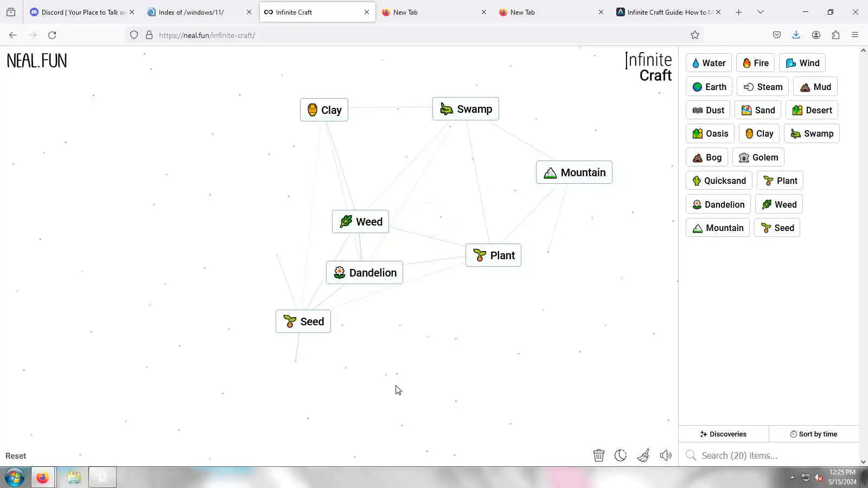Click the page scrollbar down arrow

[x=863, y=462]
